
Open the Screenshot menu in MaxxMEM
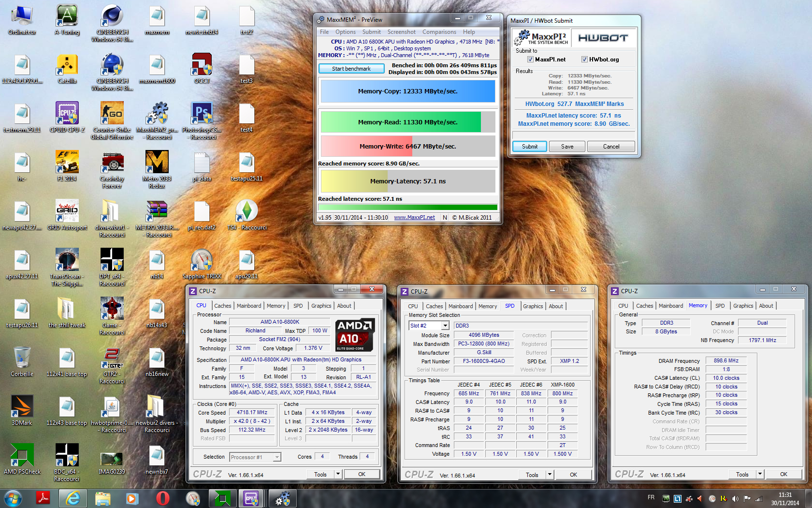[x=401, y=32]
